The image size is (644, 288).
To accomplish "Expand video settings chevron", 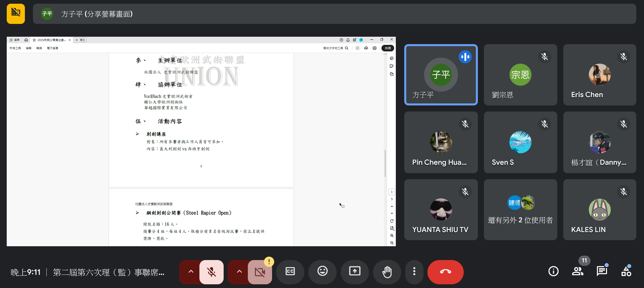I will [239, 272].
